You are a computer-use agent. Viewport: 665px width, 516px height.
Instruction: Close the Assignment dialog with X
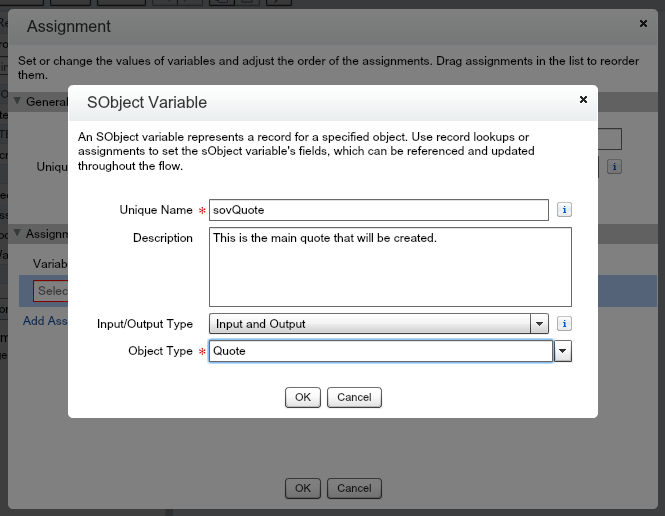pyautogui.click(x=643, y=22)
